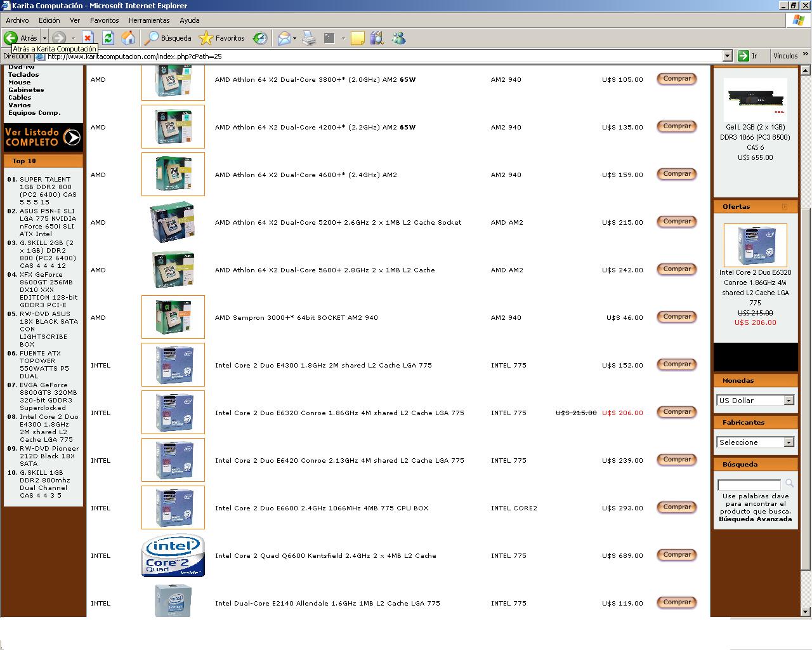
Task: Expand the address bar dropdown
Action: (x=728, y=56)
